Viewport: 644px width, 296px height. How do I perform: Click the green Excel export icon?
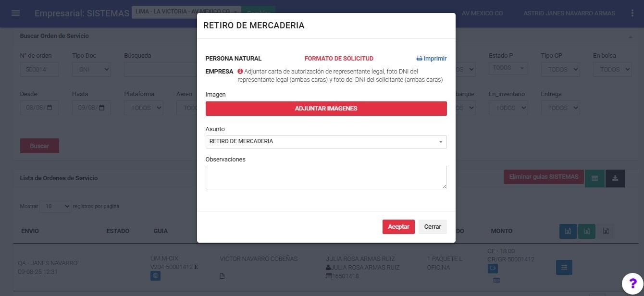coord(586,231)
